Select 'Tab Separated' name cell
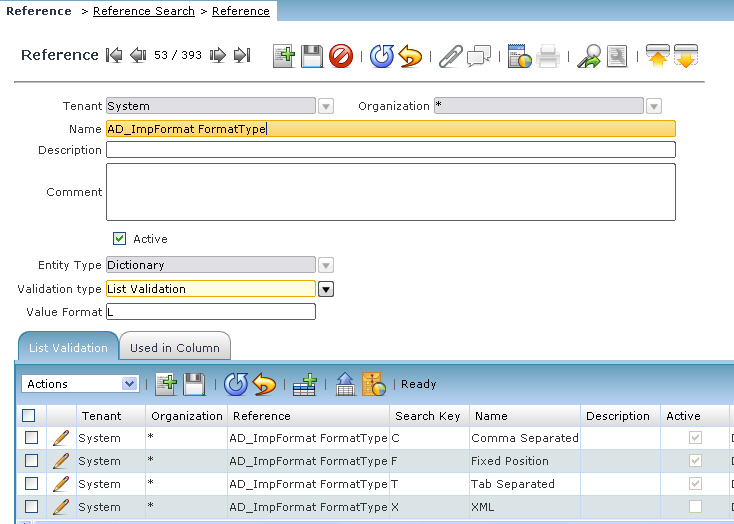Screen dimensions: 734x524 (x=525, y=484)
